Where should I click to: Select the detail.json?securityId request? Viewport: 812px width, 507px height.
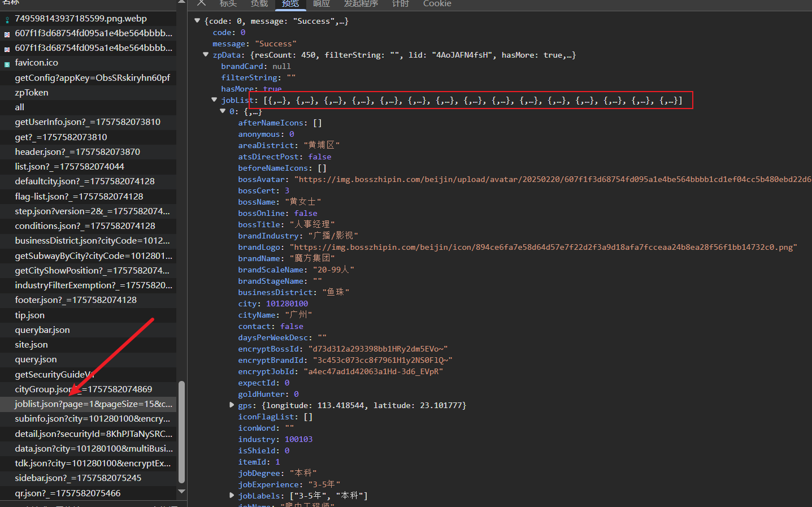point(88,434)
